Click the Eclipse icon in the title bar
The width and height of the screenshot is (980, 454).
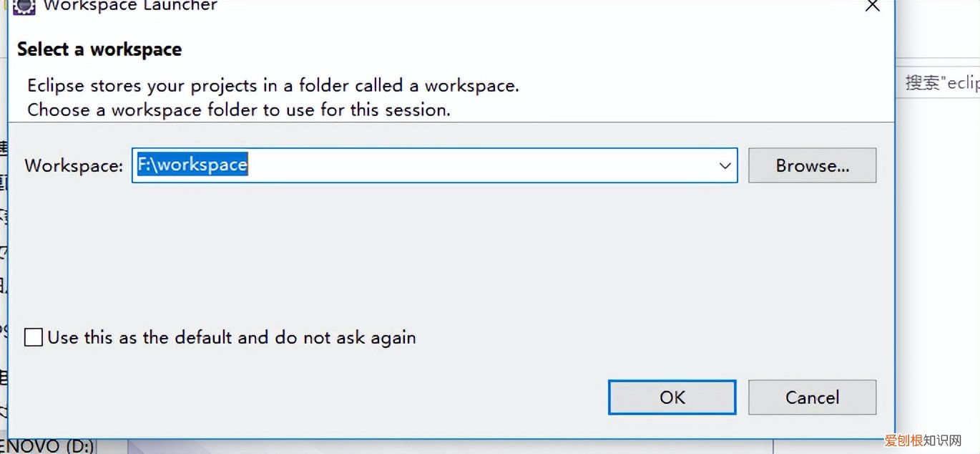(24, 6)
